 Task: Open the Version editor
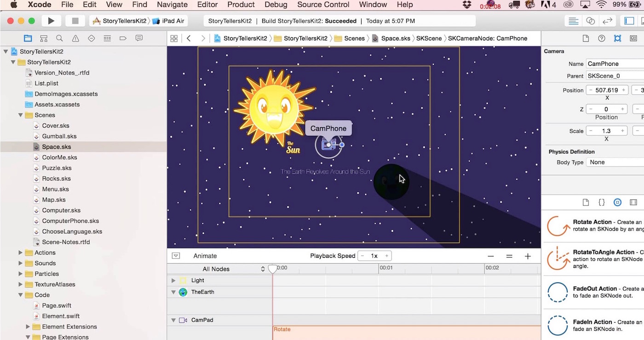[607, 21]
